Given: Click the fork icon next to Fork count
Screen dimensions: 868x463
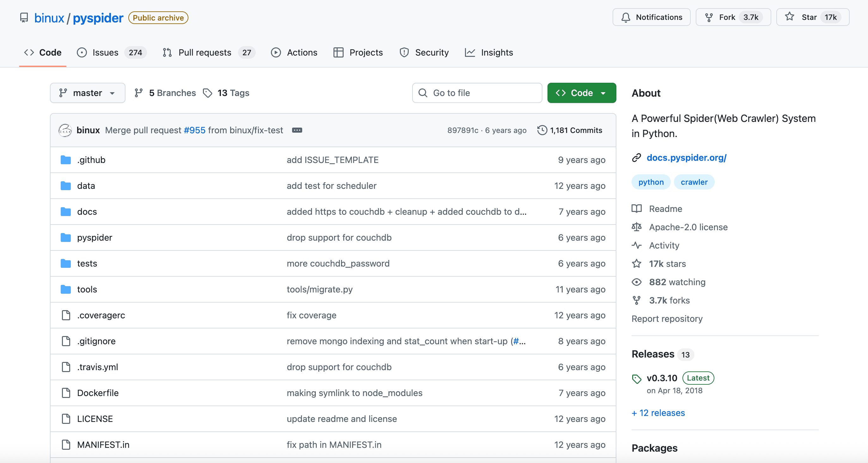Looking at the screenshot, I should tap(709, 17).
